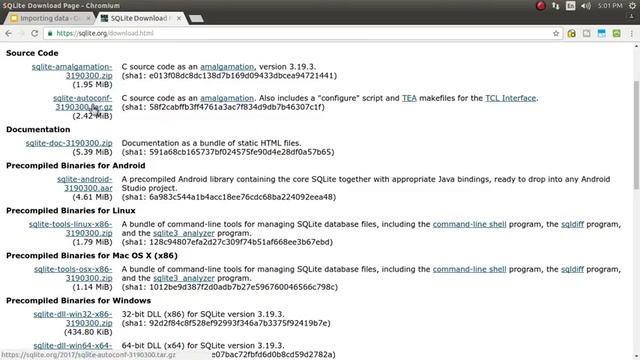Click Precompiled Binaries for Windows heading
This screenshot has width=640, height=360.
(x=78, y=300)
